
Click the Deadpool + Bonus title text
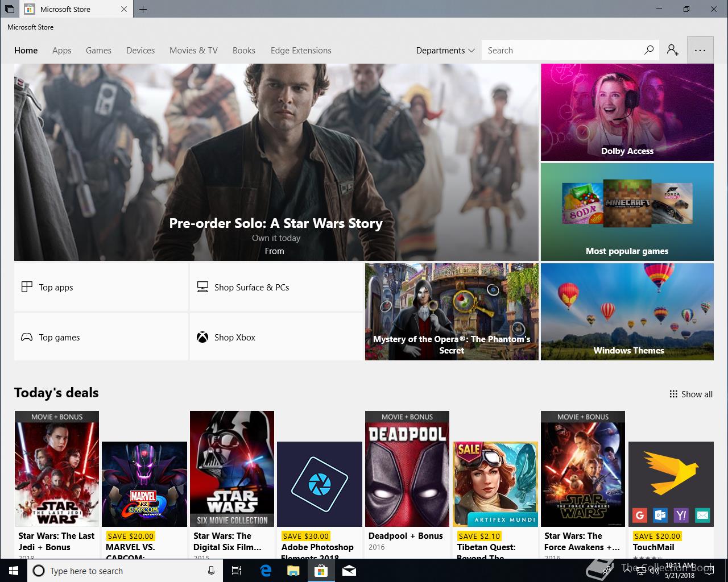coord(406,535)
